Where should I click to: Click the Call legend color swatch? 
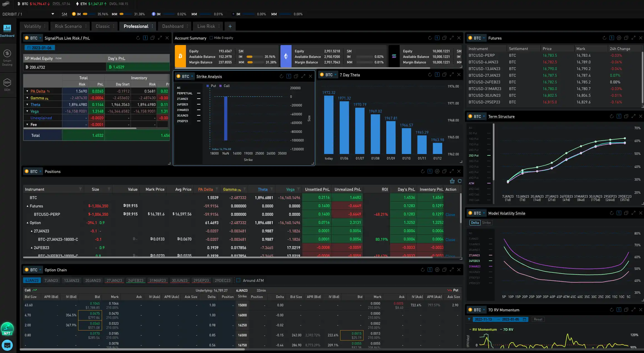(220, 86)
